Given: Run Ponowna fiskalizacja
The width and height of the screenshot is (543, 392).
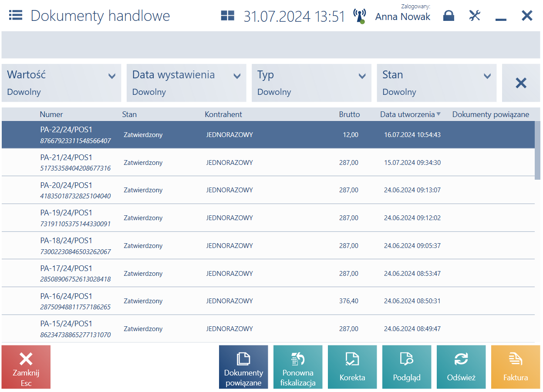Looking at the screenshot, I should tap(298, 367).
